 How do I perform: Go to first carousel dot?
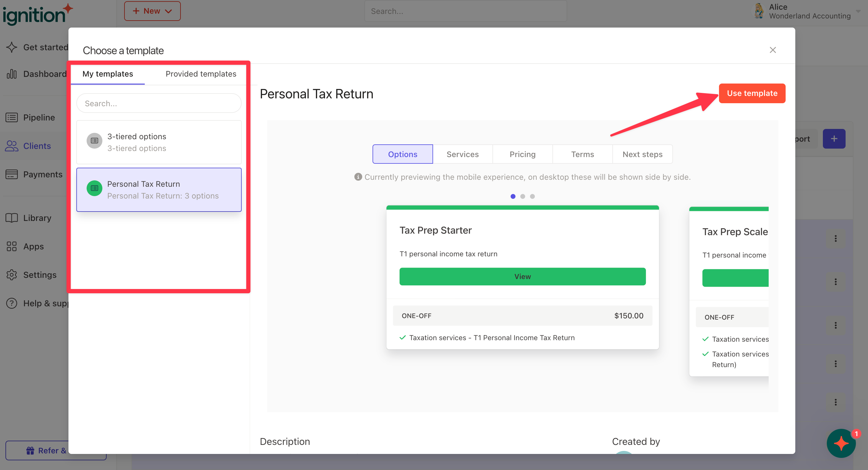tap(513, 196)
